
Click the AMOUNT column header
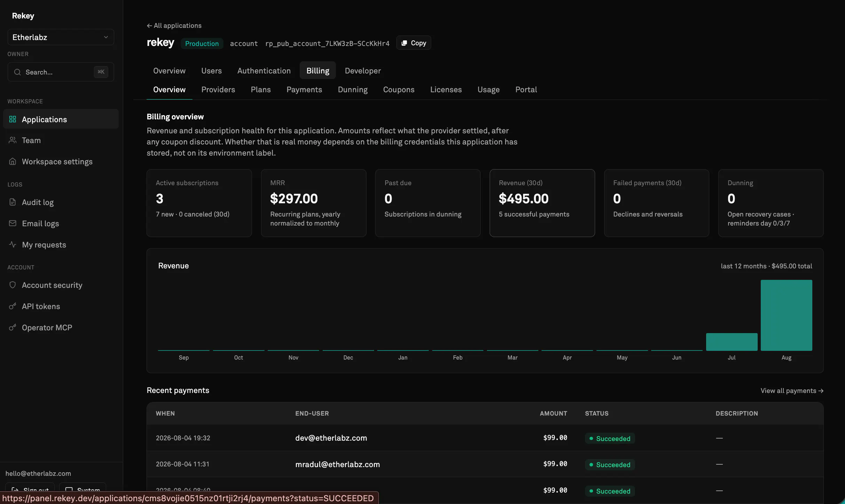click(553, 414)
